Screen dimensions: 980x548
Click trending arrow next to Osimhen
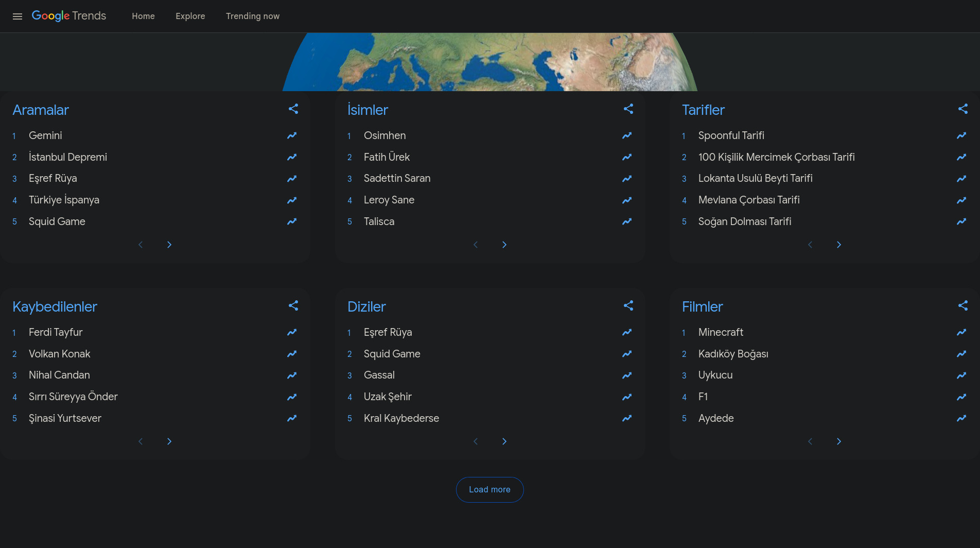click(626, 135)
